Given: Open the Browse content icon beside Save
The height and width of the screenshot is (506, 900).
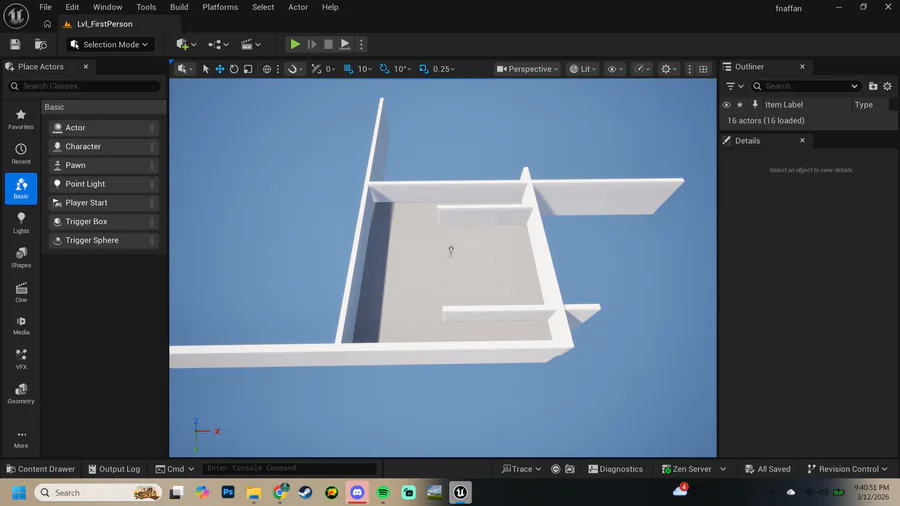Looking at the screenshot, I should point(41,44).
